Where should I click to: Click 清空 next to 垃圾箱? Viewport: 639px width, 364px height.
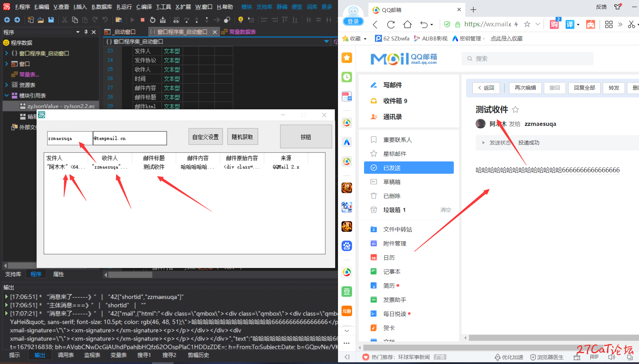(445, 210)
